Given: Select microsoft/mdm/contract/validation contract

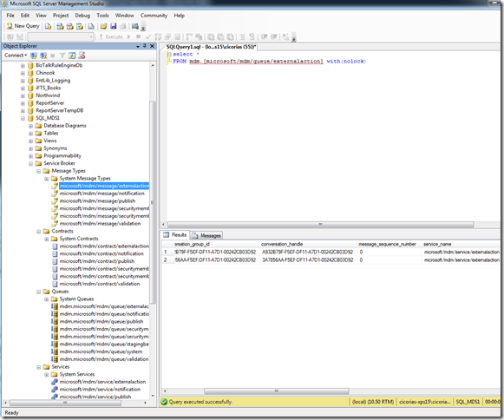Looking at the screenshot, I should pyautogui.click(x=100, y=284).
